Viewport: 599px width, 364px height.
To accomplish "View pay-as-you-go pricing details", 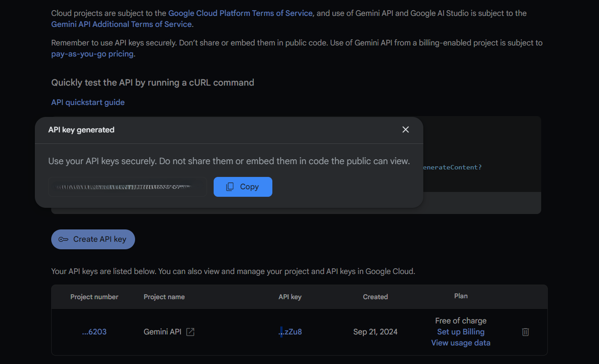I will pos(92,53).
